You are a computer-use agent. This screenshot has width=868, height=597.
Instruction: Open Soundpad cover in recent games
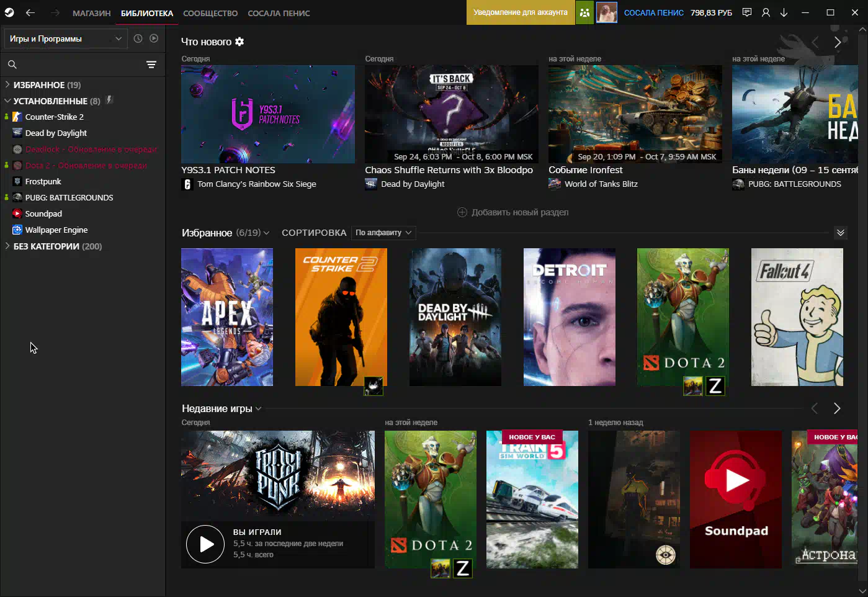[736, 500]
